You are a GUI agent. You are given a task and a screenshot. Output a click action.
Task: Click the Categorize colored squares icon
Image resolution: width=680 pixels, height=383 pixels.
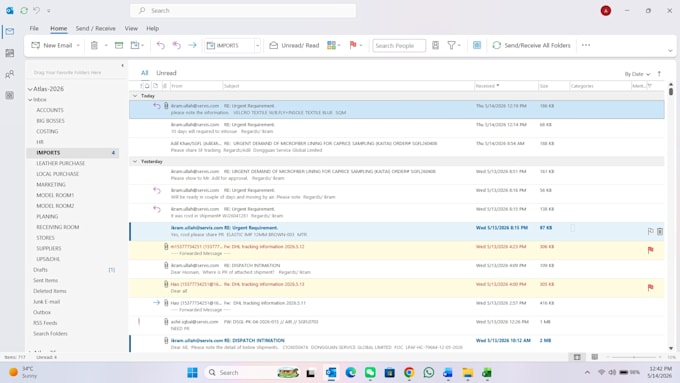tap(331, 45)
